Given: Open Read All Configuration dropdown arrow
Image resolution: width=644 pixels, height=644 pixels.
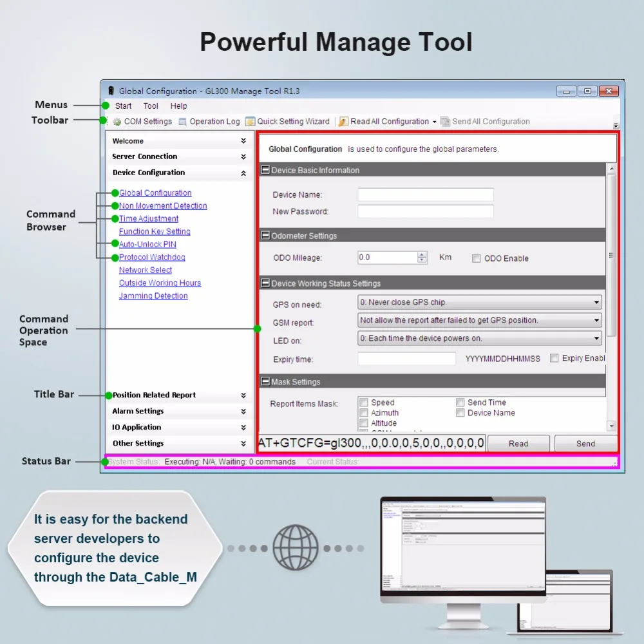Looking at the screenshot, I should 435,122.
